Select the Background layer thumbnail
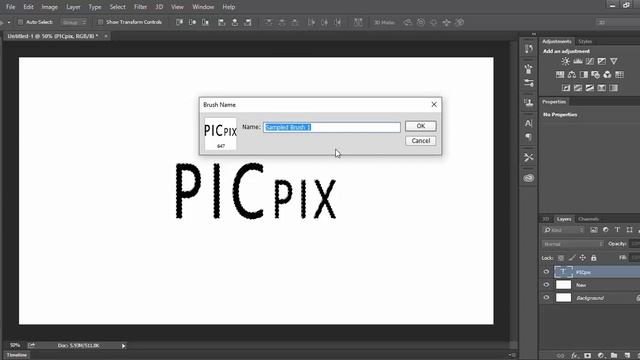This screenshot has width=640, height=360. pyautogui.click(x=563, y=298)
